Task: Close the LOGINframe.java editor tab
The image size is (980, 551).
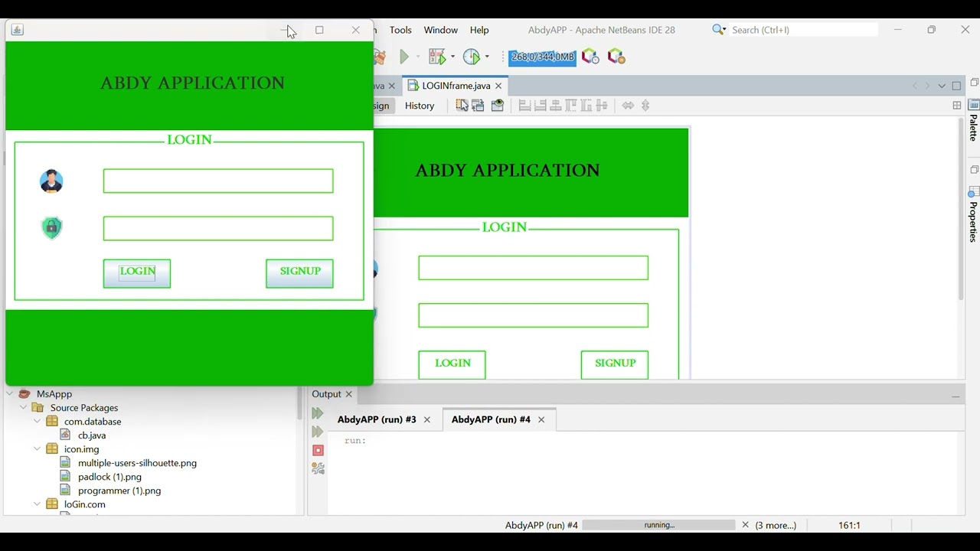Action: tap(498, 86)
